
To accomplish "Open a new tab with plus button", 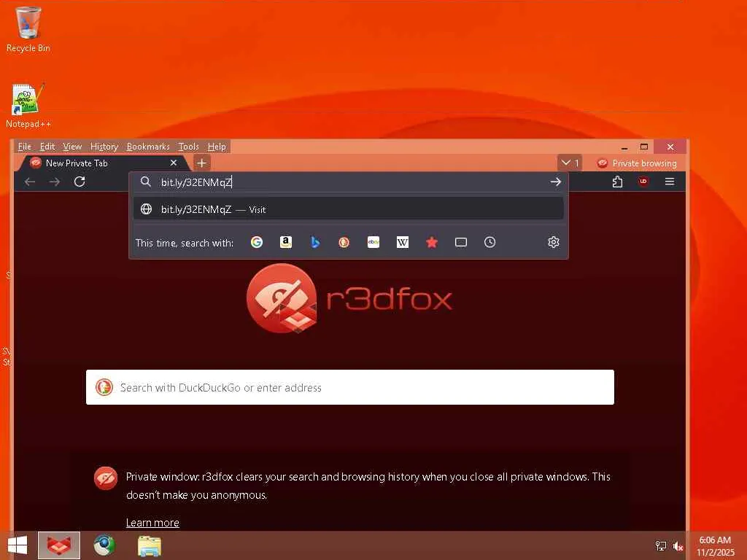I will [201, 163].
